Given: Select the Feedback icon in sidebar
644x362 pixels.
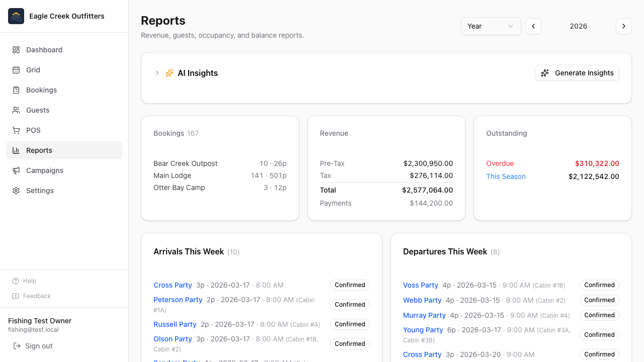Looking at the screenshot, I should pos(15,296).
